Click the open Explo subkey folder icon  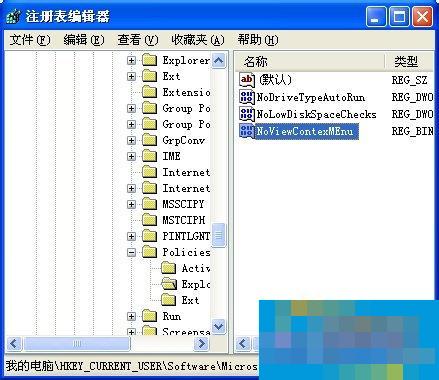click(169, 284)
